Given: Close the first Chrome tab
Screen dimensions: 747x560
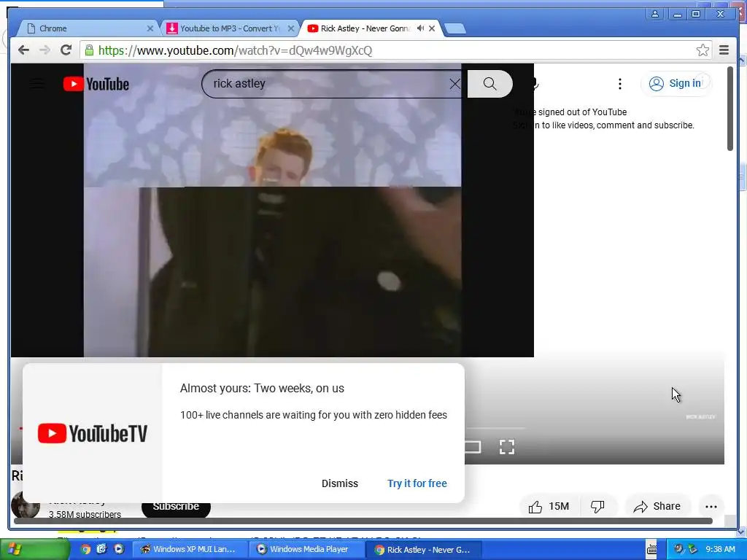Looking at the screenshot, I should pos(150,28).
